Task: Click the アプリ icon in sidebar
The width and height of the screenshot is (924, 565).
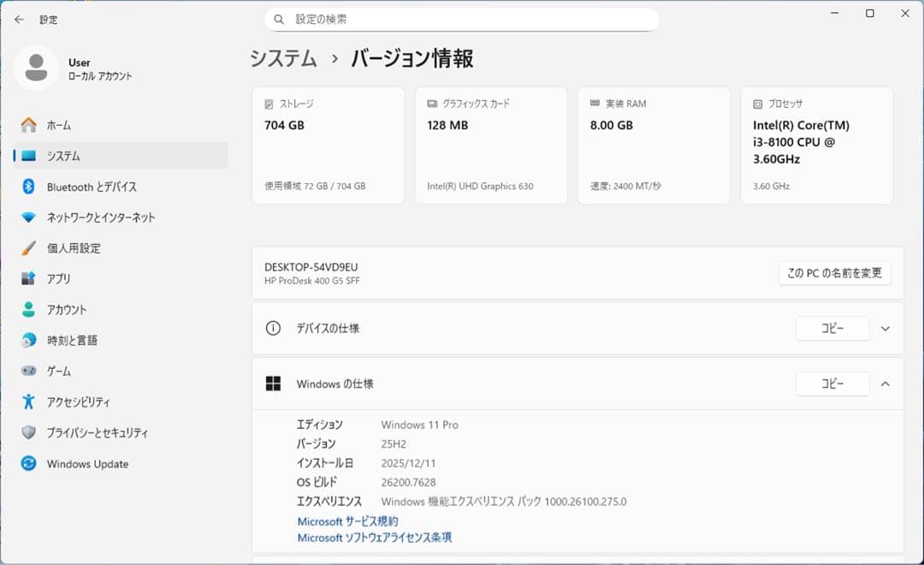Action: point(28,278)
